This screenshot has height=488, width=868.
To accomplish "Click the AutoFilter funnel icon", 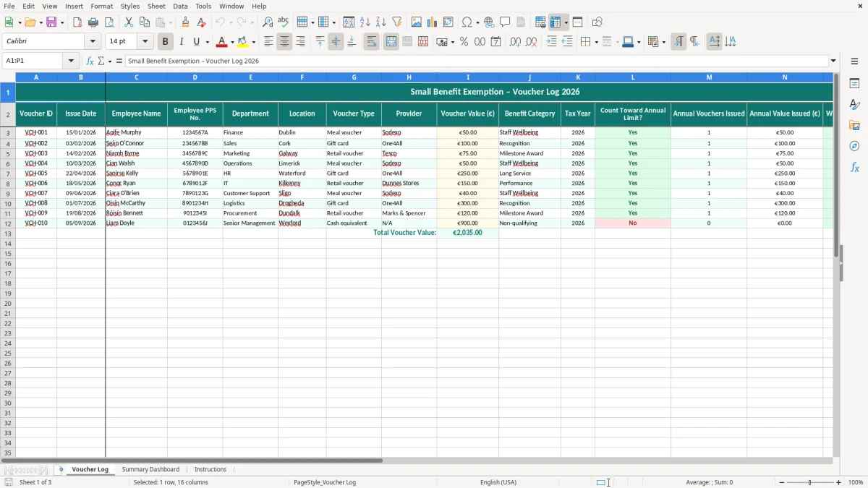I will [397, 22].
